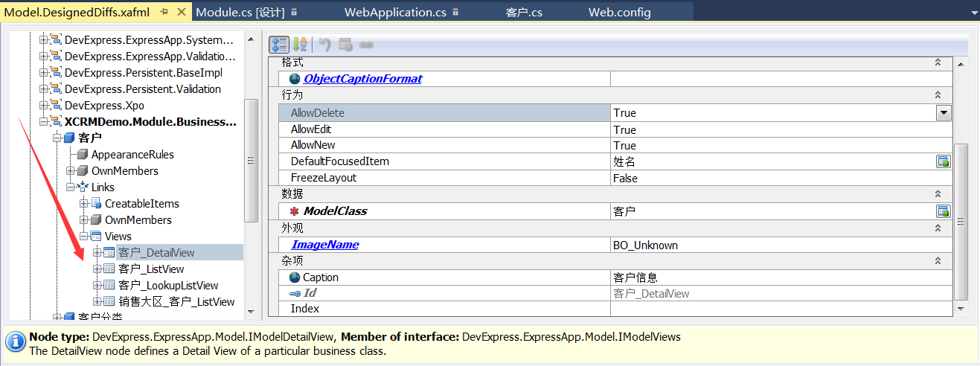Click the pin icon on Model.DesignedDiffs.xafml tab

point(164,12)
